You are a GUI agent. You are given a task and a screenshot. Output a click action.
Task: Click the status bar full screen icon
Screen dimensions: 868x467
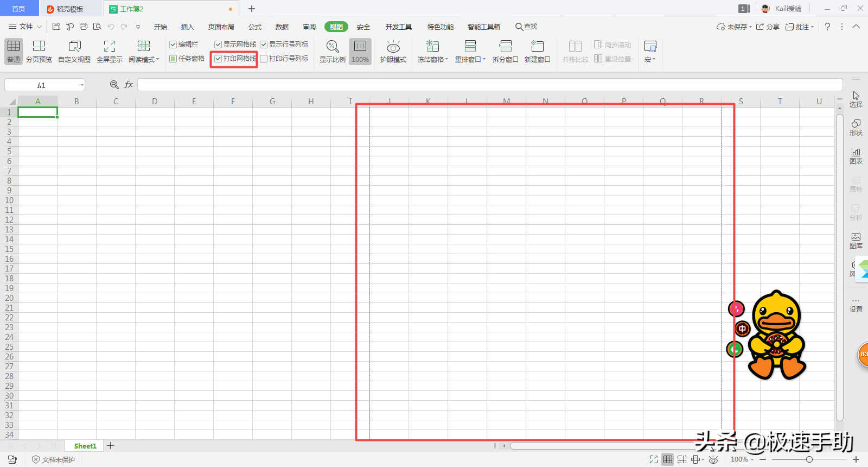(x=654, y=459)
